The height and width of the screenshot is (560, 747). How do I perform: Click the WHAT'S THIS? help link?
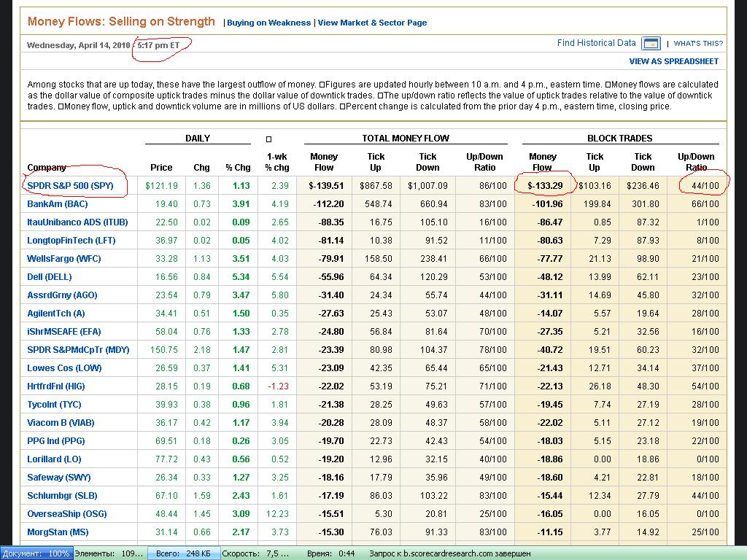[698, 44]
